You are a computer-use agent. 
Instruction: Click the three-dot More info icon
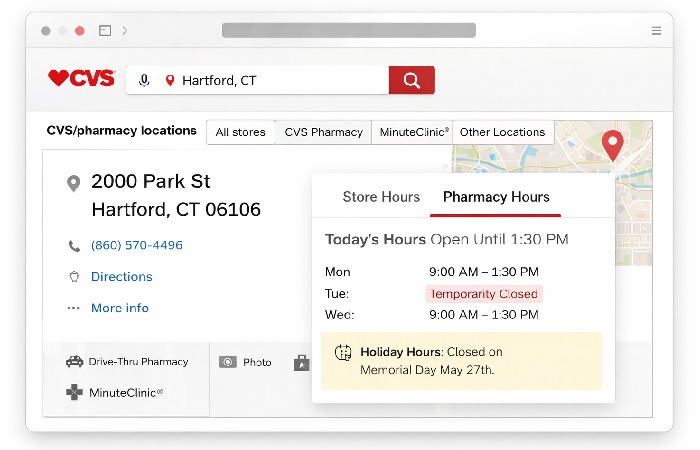point(74,308)
